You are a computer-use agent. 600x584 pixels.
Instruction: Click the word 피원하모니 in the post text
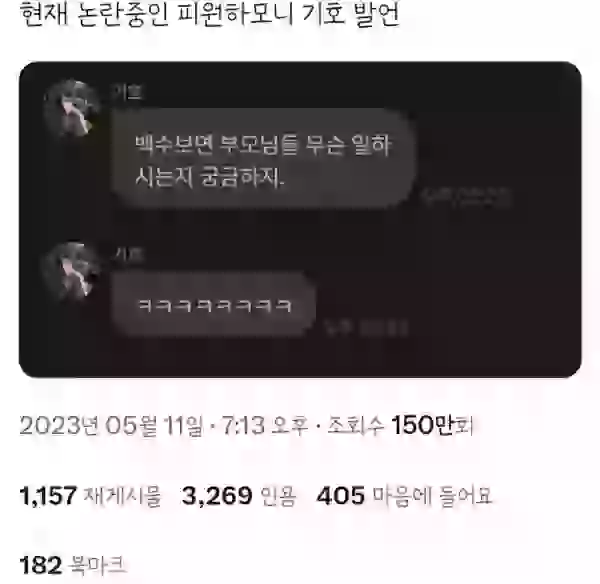(236, 14)
